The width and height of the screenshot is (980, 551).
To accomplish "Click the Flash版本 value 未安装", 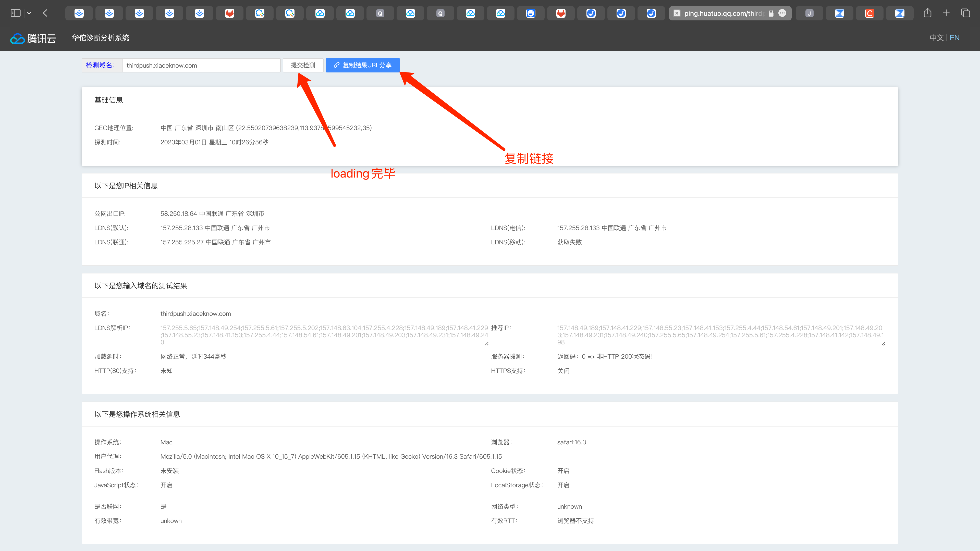I will click(169, 471).
